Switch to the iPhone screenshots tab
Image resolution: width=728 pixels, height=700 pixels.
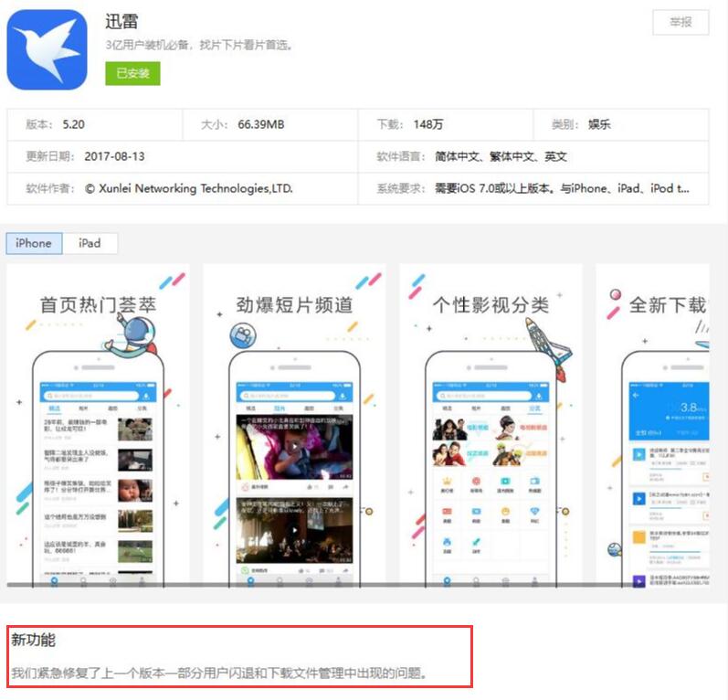(34, 243)
